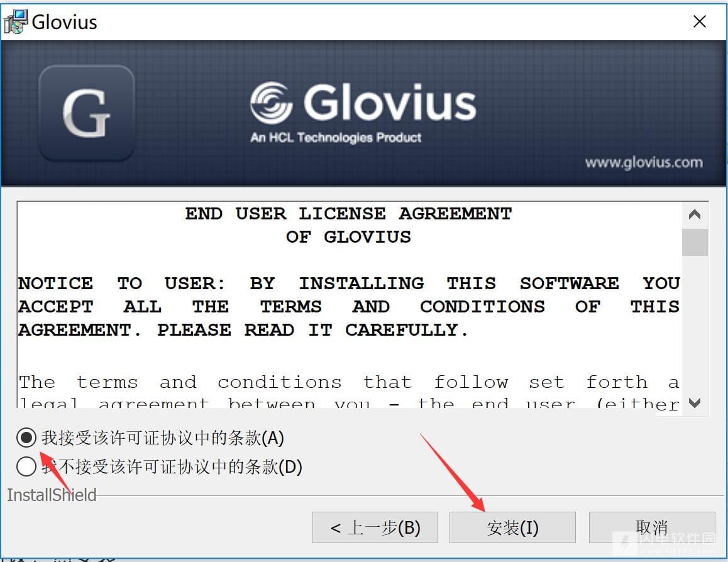Viewport: 728px width, 562px height.
Task: Click the scroll up arrow of license text
Action: point(695,214)
